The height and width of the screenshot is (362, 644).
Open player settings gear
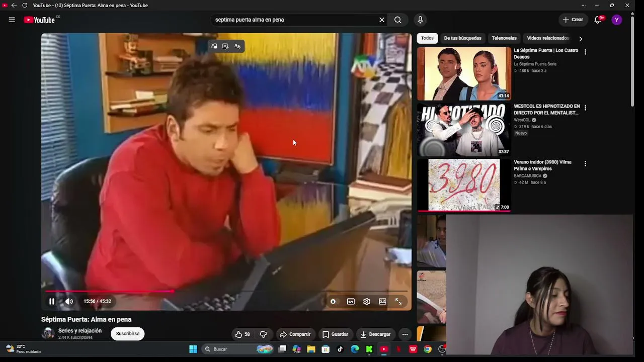click(x=367, y=301)
